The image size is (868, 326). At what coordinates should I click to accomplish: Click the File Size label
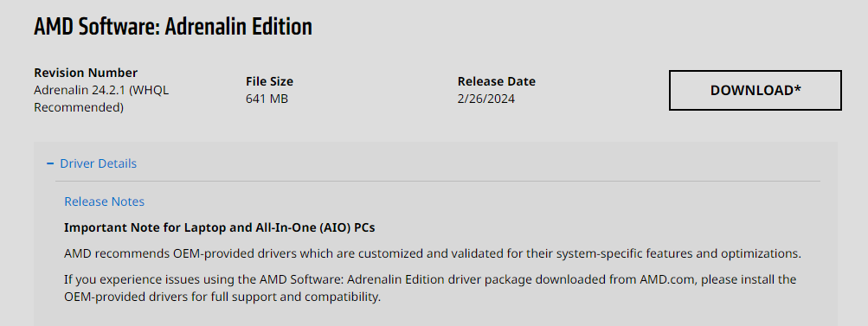pyautogui.click(x=270, y=81)
